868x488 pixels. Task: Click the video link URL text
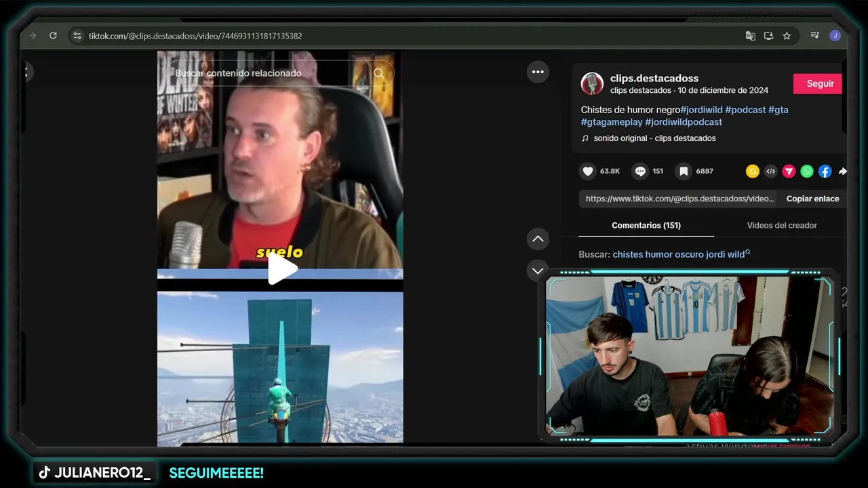pos(679,199)
